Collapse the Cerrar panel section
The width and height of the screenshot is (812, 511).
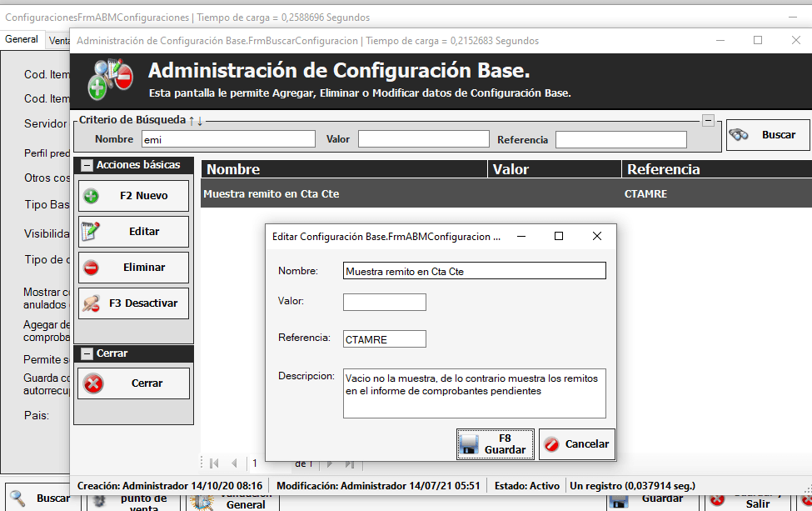87,353
